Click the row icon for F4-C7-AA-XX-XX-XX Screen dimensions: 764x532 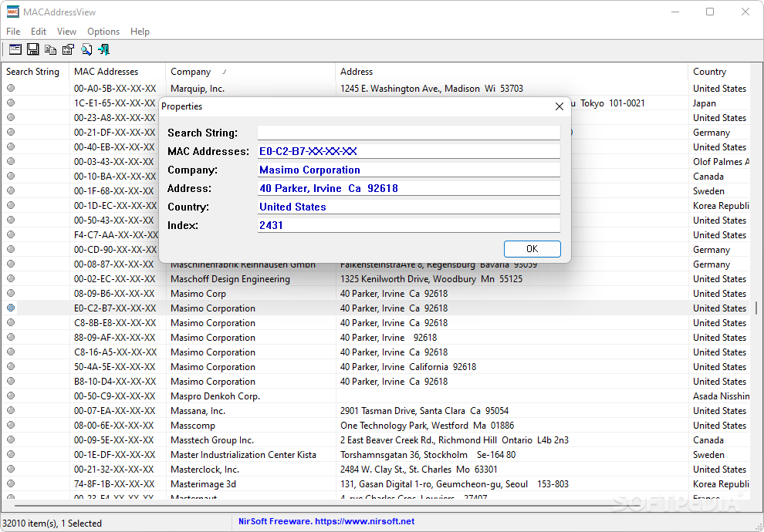click(x=11, y=234)
